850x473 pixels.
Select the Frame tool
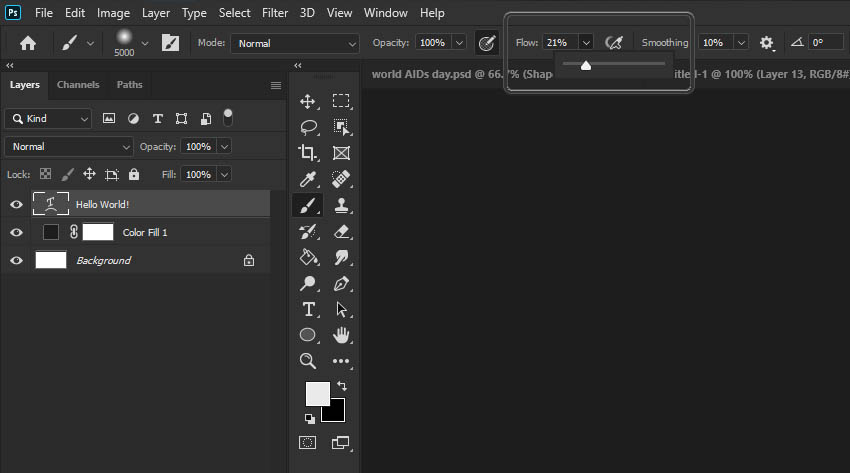[341, 153]
